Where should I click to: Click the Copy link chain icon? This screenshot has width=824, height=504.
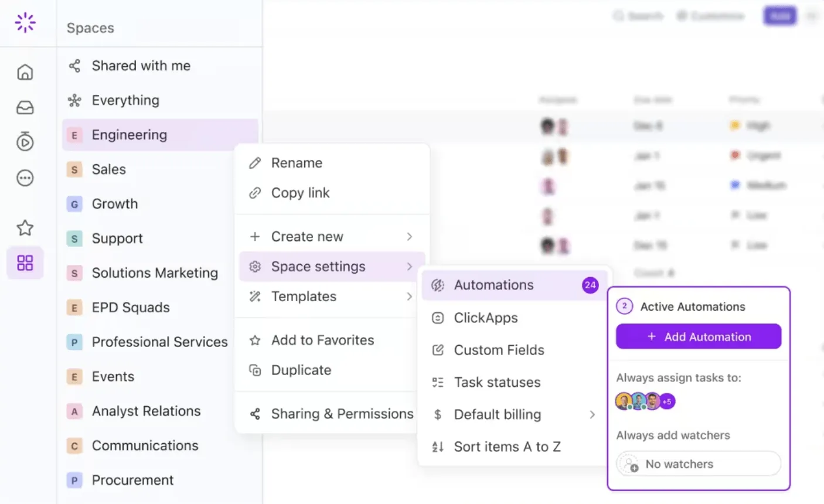tap(255, 193)
